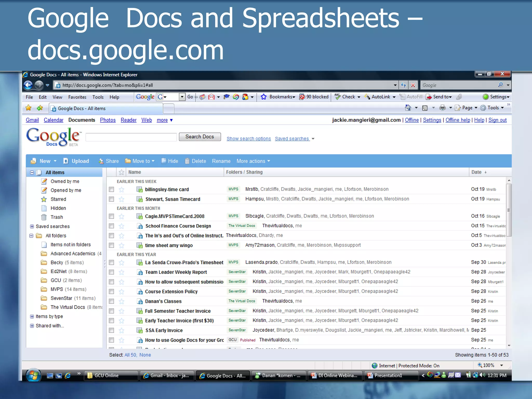Image resolution: width=532 pixels, height=399 pixels.
Task: Open the Gmail link
Action: pyautogui.click(x=32, y=120)
